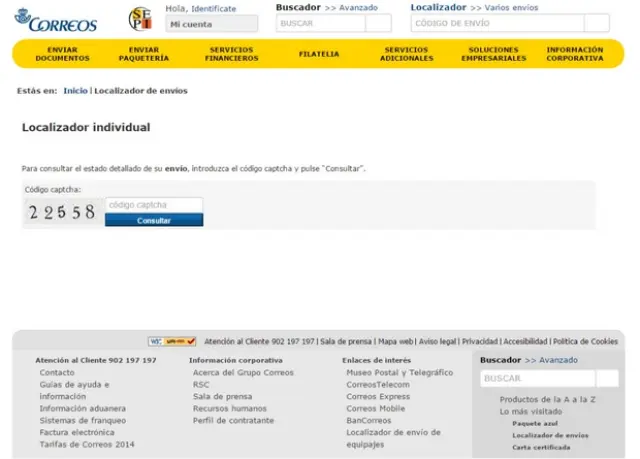Click the Correos logo
640x459 pixels.
[56, 19]
